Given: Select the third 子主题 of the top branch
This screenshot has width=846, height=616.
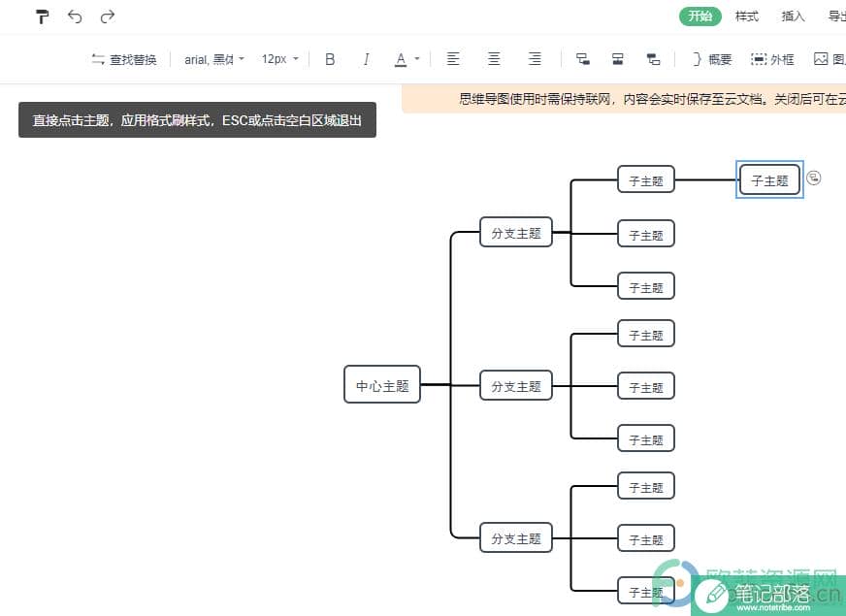Looking at the screenshot, I should coord(646,286).
